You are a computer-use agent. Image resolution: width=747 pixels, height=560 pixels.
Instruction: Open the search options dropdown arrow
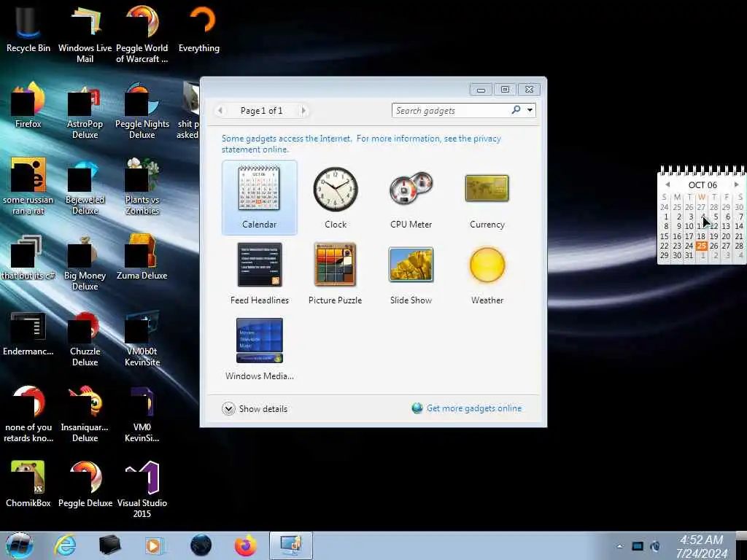[x=530, y=110]
